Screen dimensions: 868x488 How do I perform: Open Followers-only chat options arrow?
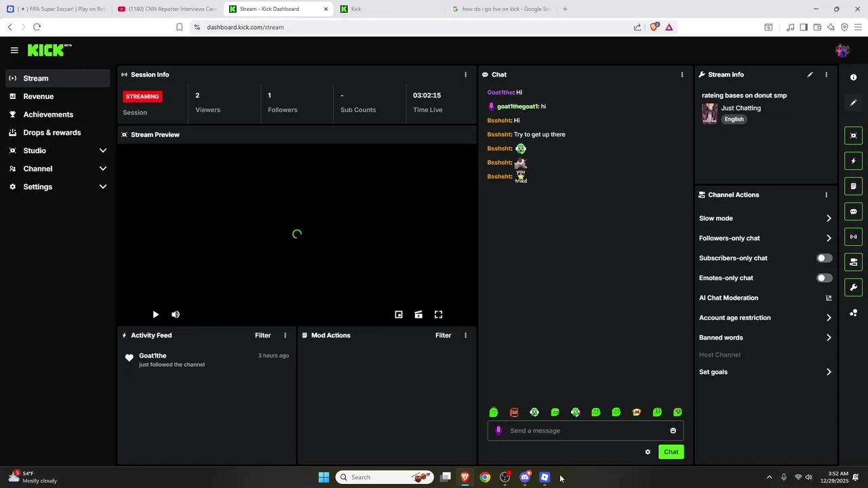point(829,238)
